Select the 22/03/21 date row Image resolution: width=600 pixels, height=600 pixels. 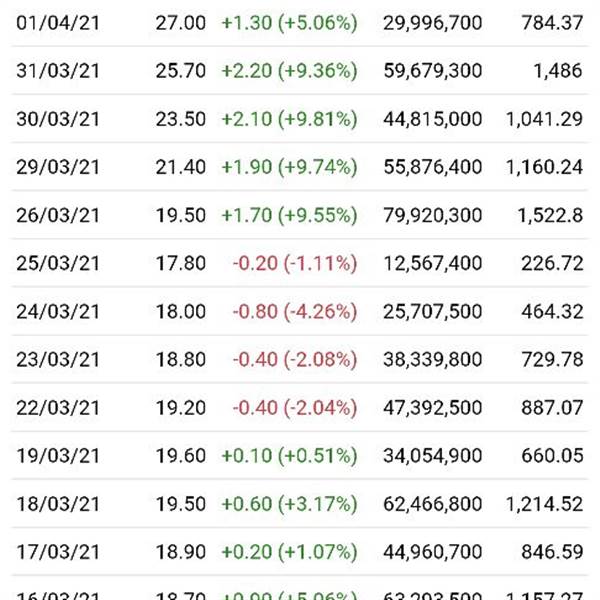pos(300,408)
